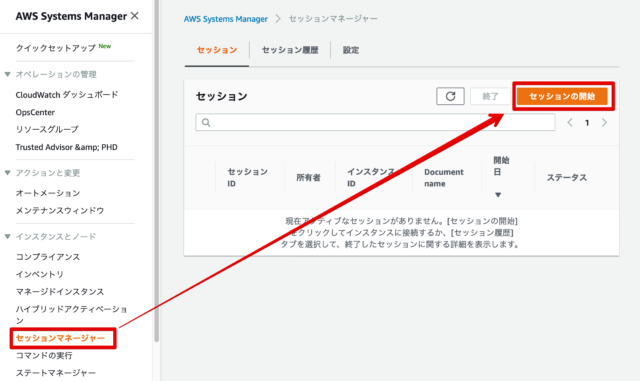
Task: Collapse オペレーションの管理 section
Action: [7, 74]
